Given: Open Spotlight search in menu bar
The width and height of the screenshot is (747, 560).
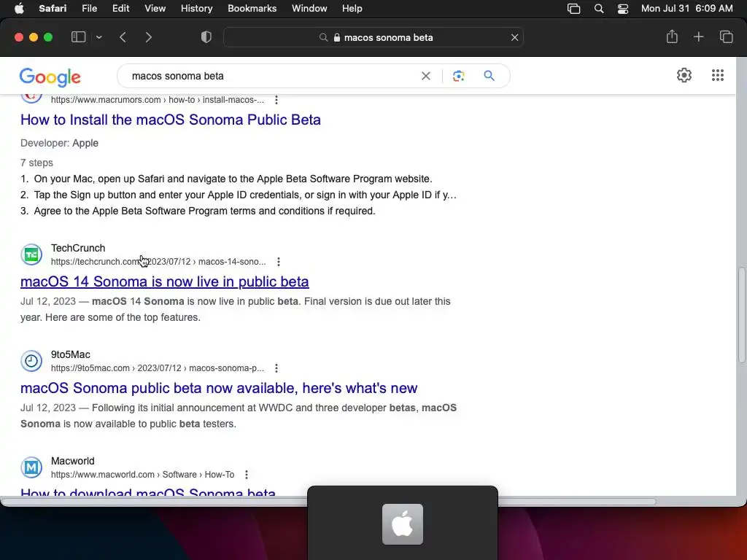Looking at the screenshot, I should 599,9.
